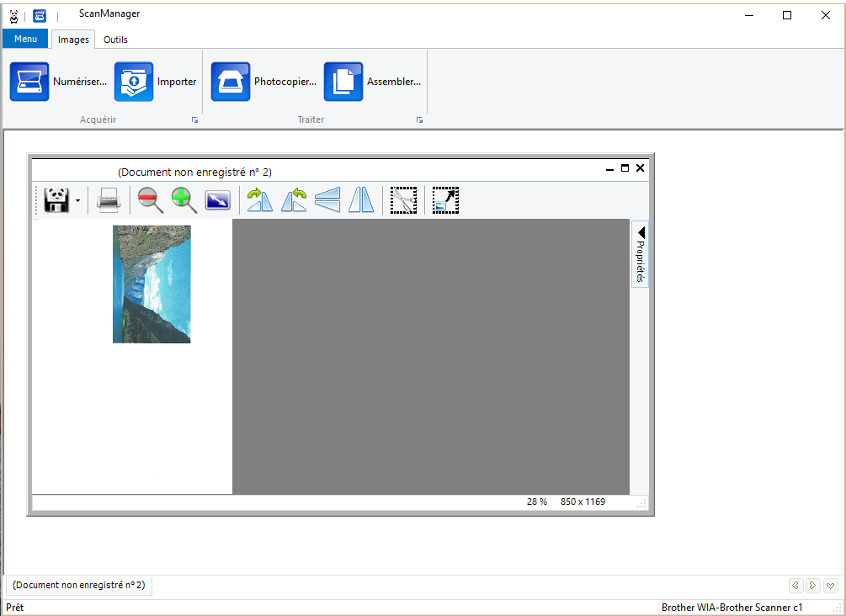
Task: Click the fit-to-window blue arrow icon
Action: coord(218,200)
